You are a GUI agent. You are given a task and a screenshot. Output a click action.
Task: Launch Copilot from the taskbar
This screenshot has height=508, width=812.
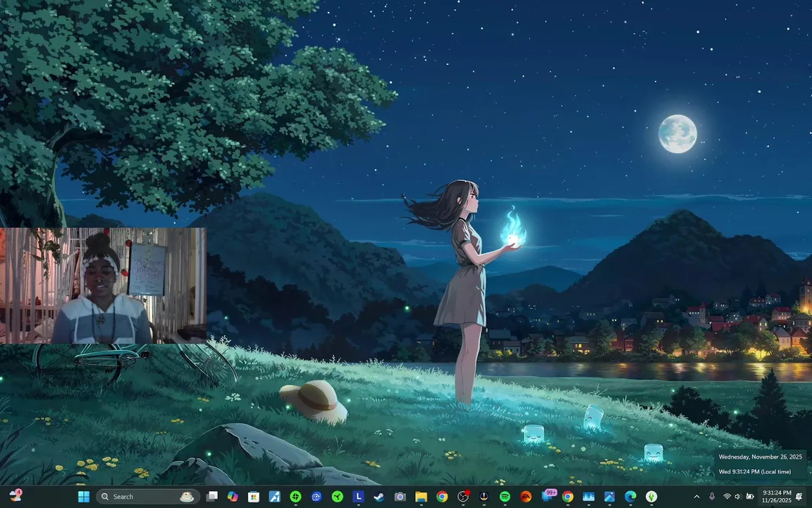click(x=233, y=497)
